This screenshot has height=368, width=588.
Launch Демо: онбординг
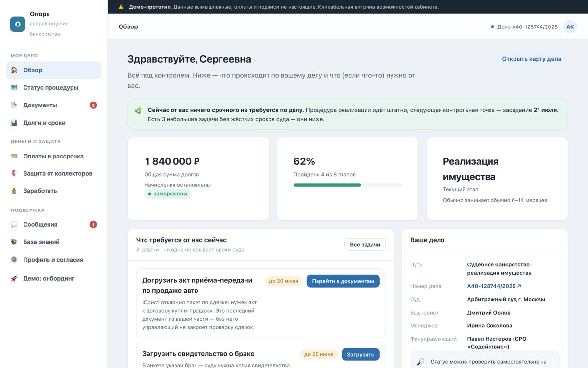[54, 279]
